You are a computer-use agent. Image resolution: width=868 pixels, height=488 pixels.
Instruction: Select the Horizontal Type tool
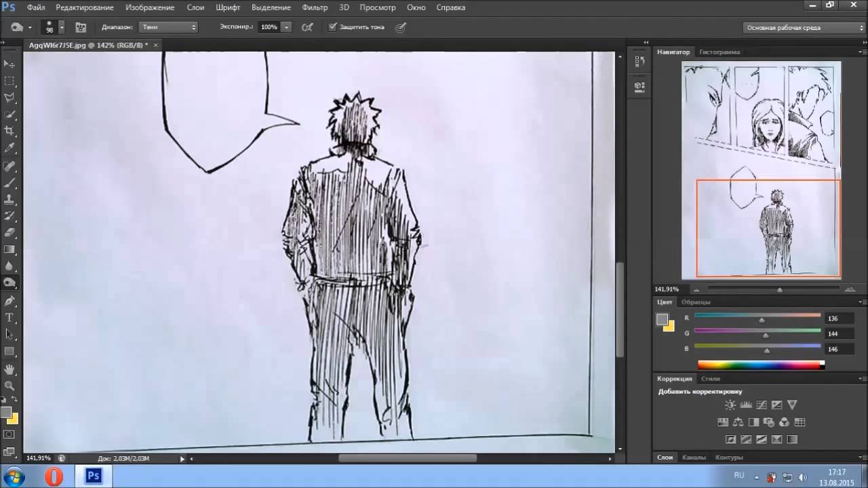pos(9,317)
